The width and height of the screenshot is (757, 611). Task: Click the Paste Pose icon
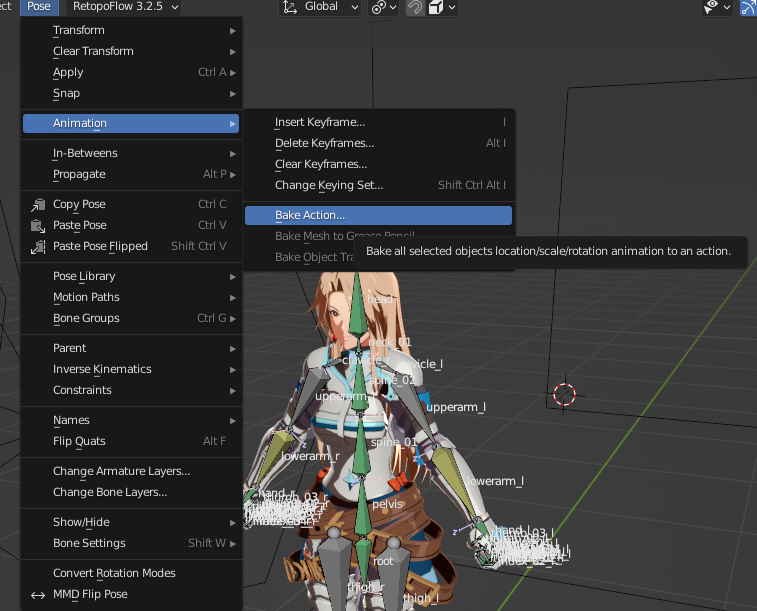click(38, 225)
